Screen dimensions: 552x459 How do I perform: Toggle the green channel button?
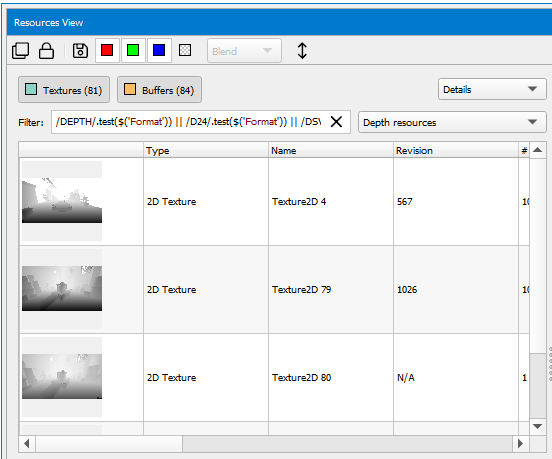[x=133, y=50]
